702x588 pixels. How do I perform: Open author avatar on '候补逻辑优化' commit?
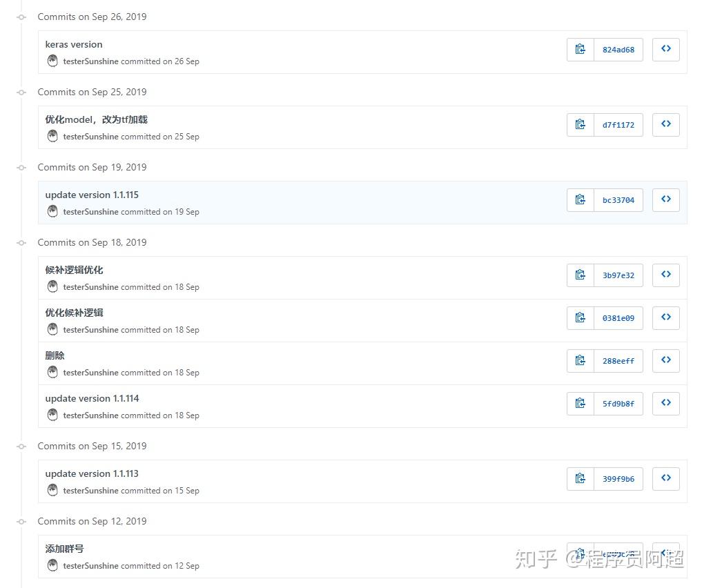coord(52,286)
